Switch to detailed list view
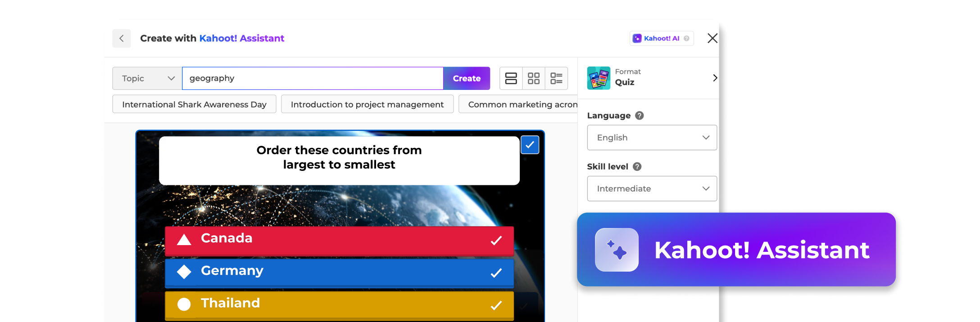 point(557,78)
